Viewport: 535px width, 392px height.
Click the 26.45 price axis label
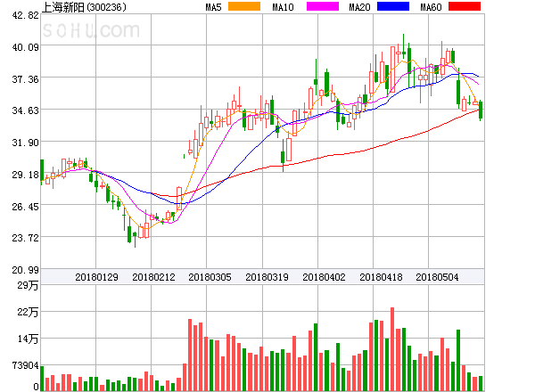(26, 207)
